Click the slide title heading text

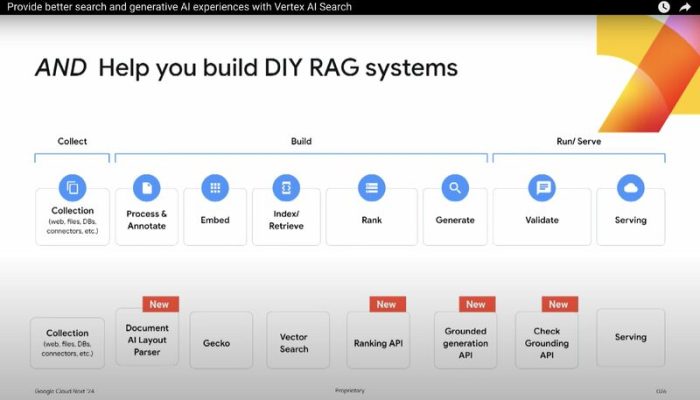point(246,68)
